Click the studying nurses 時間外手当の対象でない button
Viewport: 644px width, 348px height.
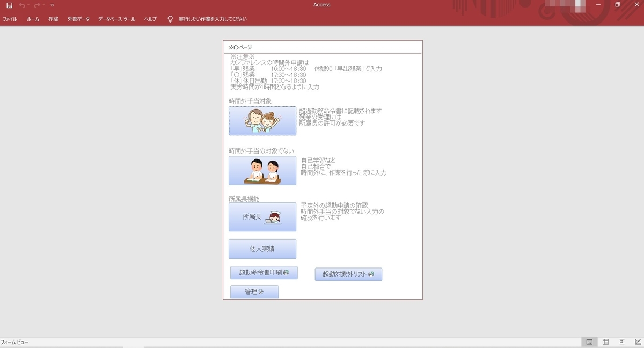262,171
